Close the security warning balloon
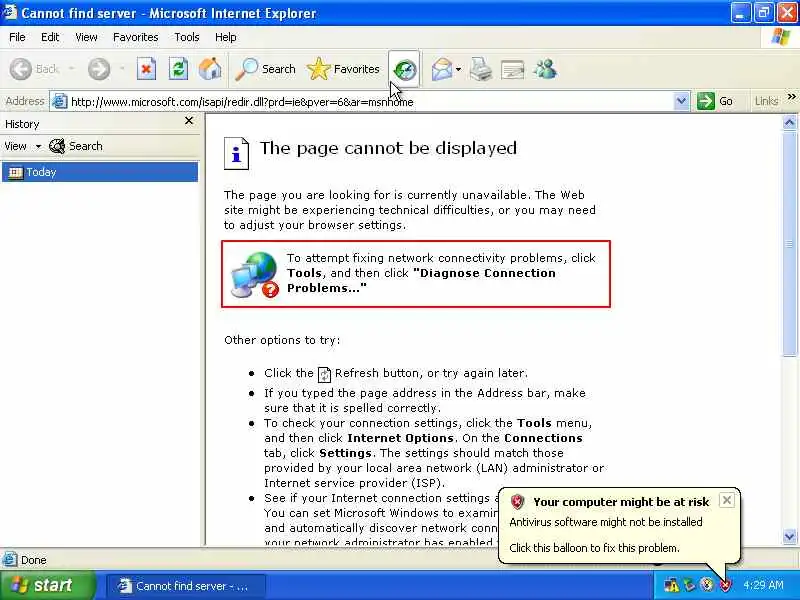800x600 pixels. click(x=727, y=500)
